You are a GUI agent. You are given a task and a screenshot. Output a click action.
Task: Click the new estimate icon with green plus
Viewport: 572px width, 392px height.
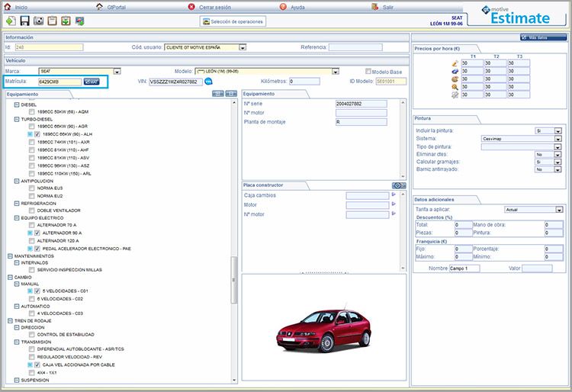click(11, 21)
